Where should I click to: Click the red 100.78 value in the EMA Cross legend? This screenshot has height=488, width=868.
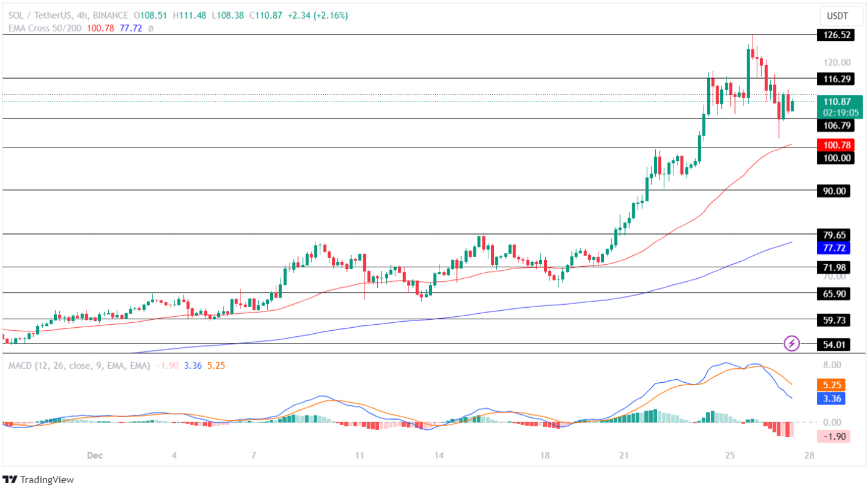coord(101,28)
